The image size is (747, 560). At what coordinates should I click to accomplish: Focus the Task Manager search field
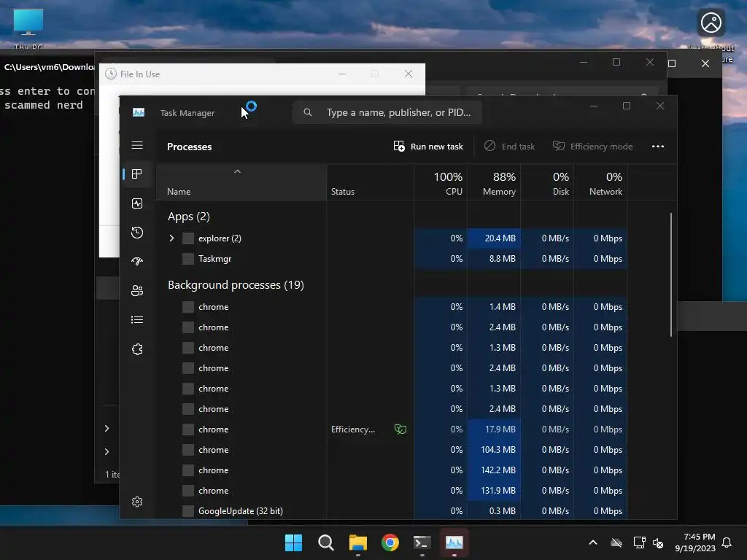click(x=387, y=112)
